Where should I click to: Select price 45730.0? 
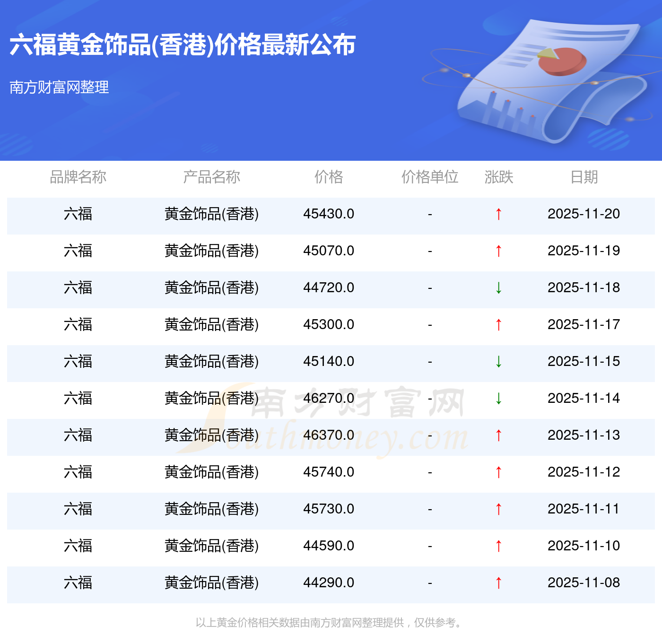329,509
